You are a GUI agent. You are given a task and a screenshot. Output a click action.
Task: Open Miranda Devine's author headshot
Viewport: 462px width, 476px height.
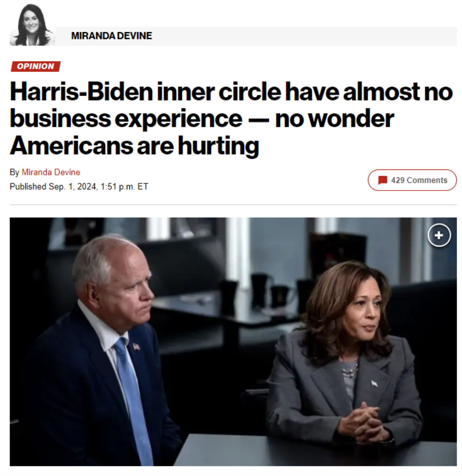pyautogui.click(x=32, y=25)
